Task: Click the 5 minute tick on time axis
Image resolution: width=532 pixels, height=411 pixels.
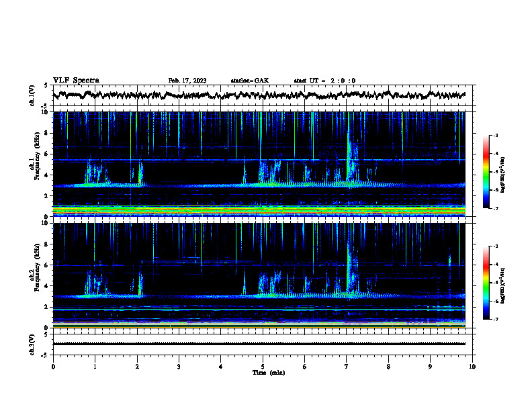Action: [263, 367]
